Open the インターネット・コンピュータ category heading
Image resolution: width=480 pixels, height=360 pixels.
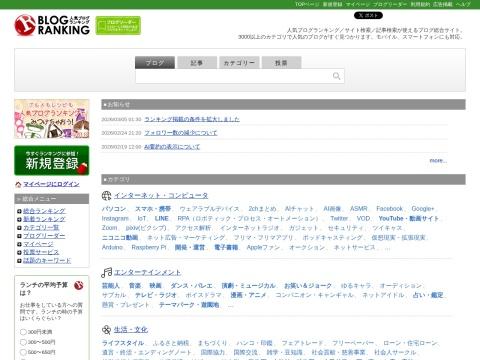tap(161, 196)
